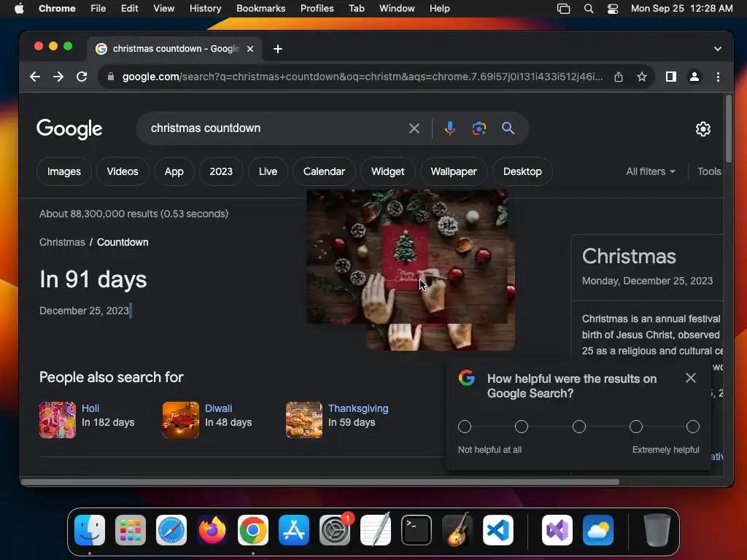
Task: Click into the search input field
Action: pos(276,128)
